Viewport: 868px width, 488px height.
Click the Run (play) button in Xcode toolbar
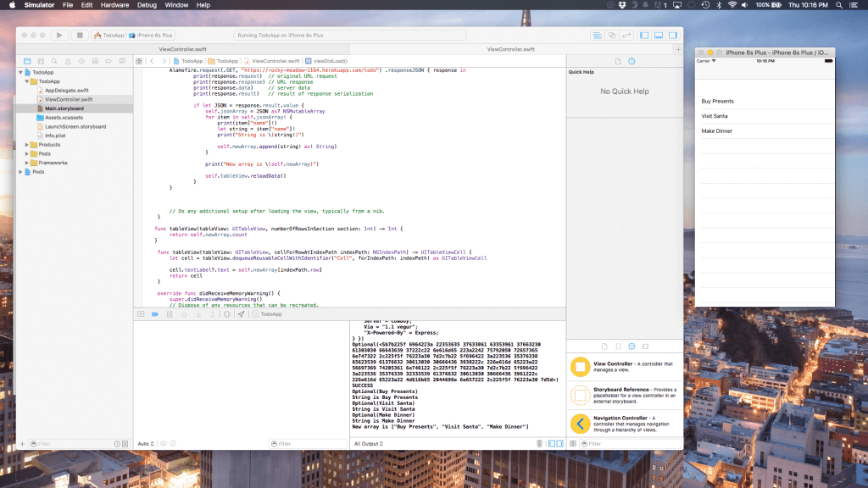(58, 36)
